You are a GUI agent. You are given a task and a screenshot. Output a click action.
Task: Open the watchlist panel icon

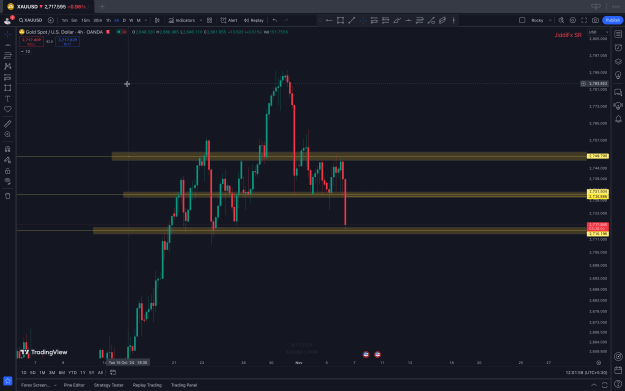click(x=618, y=34)
